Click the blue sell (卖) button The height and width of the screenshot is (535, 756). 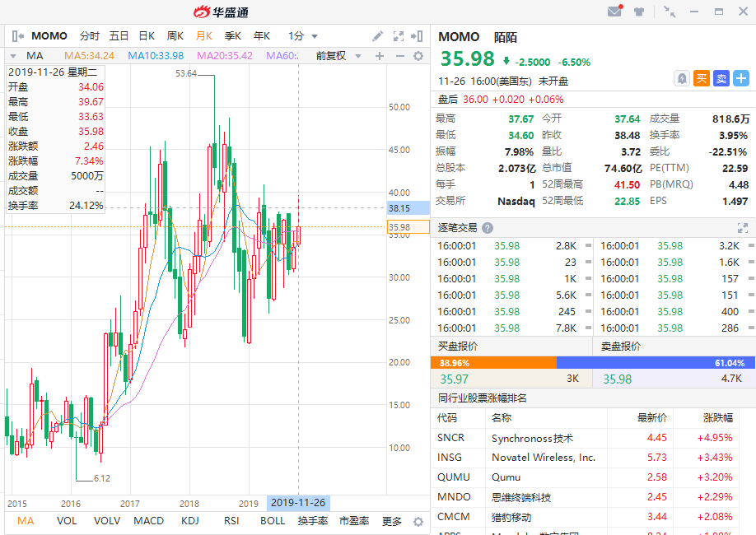721,78
